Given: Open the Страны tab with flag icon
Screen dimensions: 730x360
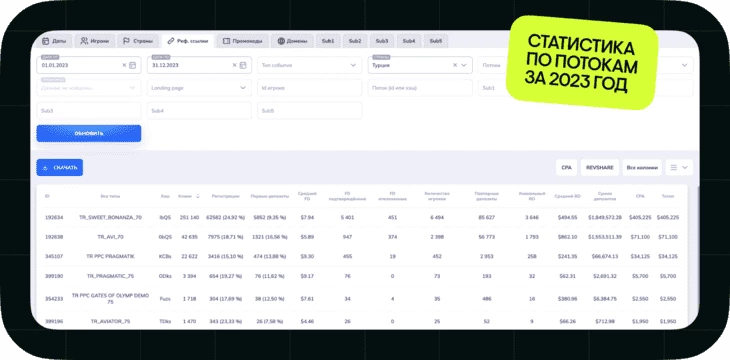Looking at the screenshot, I should (x=138, y=41).
